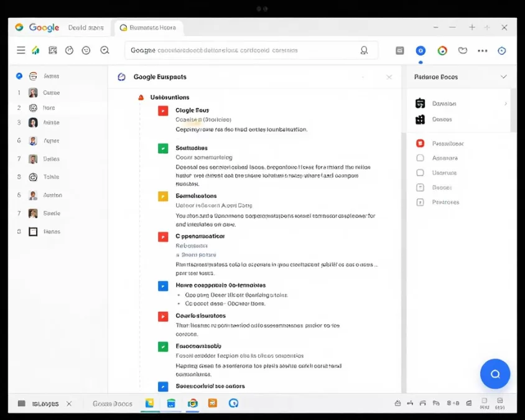Add a new tab with the plus button
The image size is (525, 420).
472,27
